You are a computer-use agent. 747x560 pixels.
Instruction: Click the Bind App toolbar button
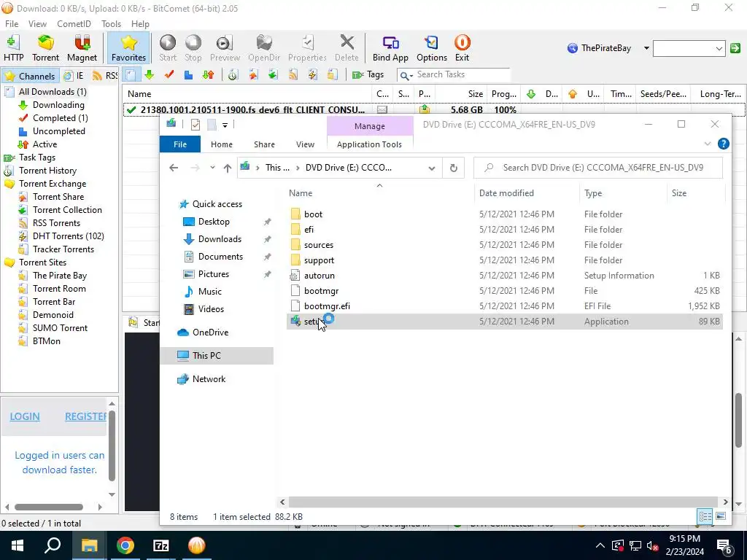click(390, 48)
